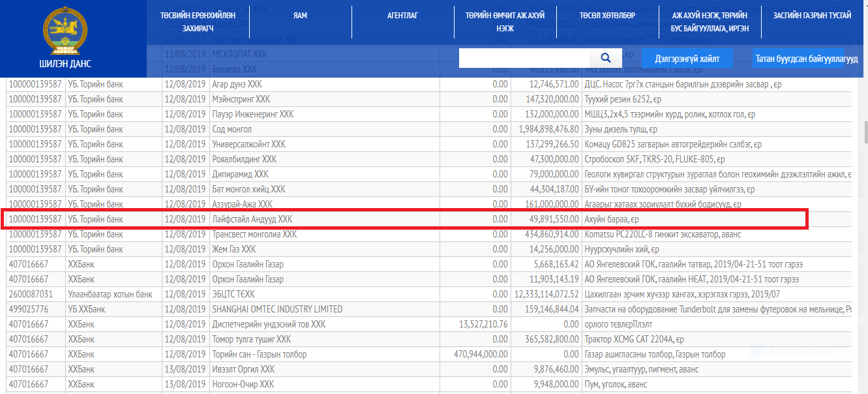Click the date in Ногоон-Очир ХХК row

(x=185, y=384)
